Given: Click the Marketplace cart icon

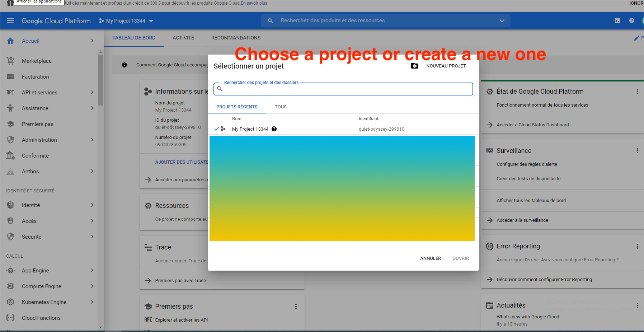Looking at the screenshot, I should coord(10,61).
